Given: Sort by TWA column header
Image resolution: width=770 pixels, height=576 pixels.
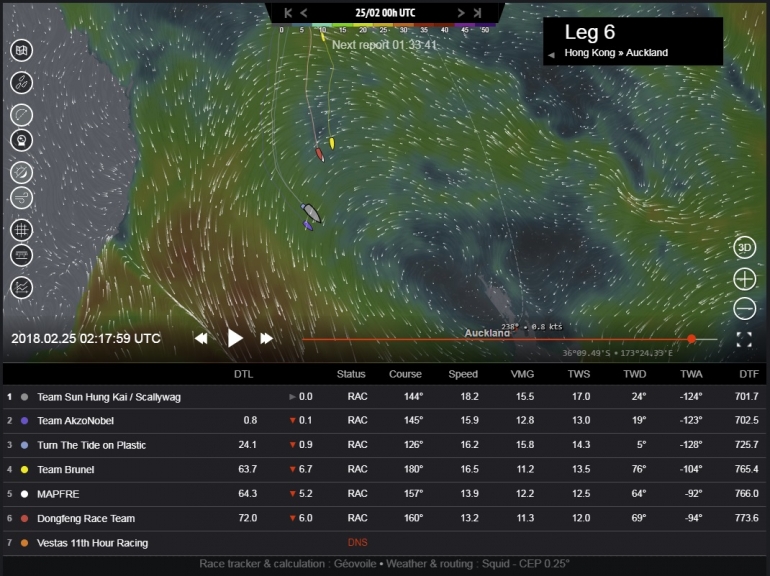Looking at the screenshot, I should (691, 374).
